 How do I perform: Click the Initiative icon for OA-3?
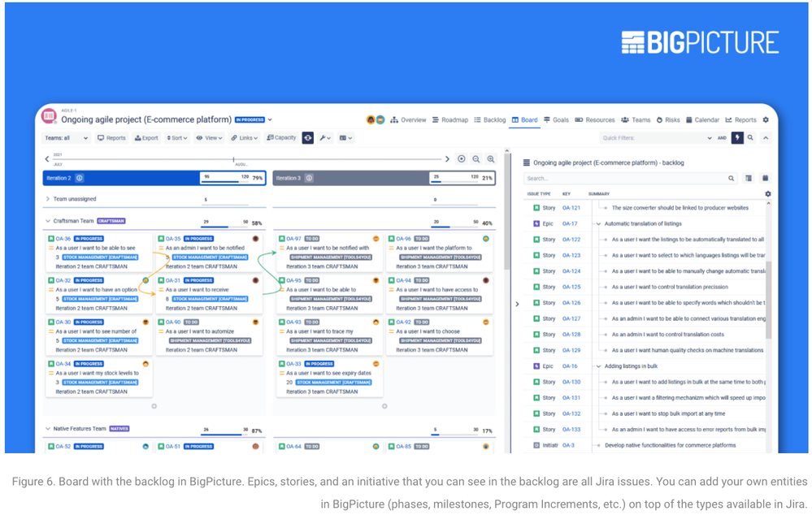(x=536, y=445)
